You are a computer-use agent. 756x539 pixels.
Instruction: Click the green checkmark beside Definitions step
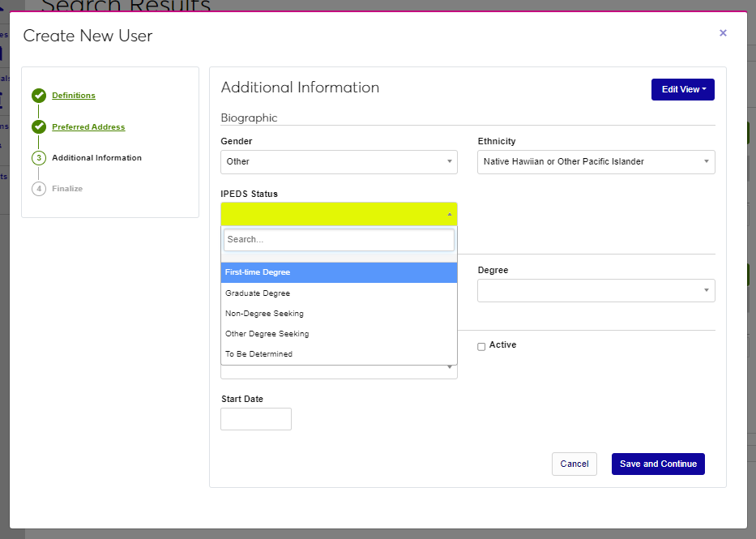click(39, 96)
